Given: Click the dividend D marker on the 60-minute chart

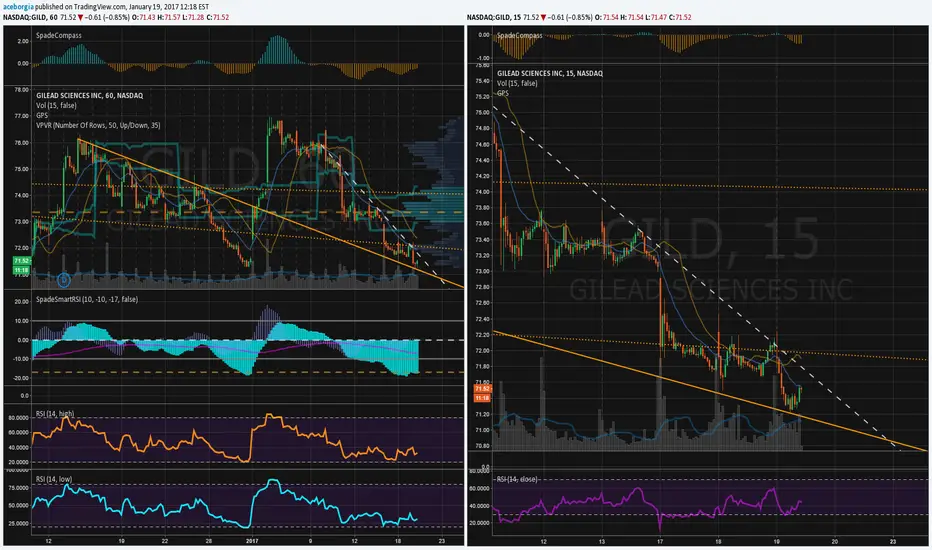Looking at the screenshot, I should coord(64,279).
